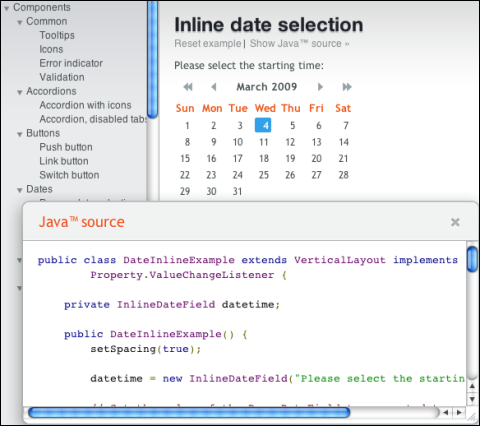Click scroll right arrow in source window
Image resolution: width=480 pixels, height=426 pixels.
point(459,413)
